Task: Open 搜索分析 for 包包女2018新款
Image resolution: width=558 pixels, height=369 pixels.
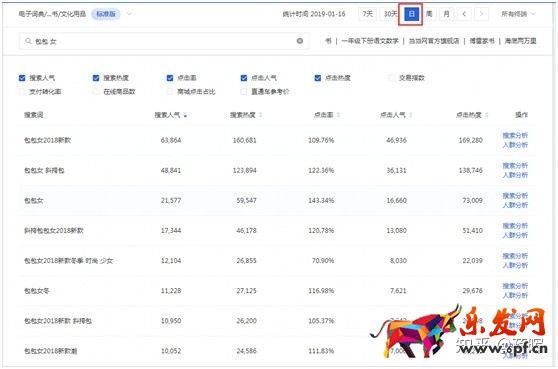Action: click(x=515, y=136)
